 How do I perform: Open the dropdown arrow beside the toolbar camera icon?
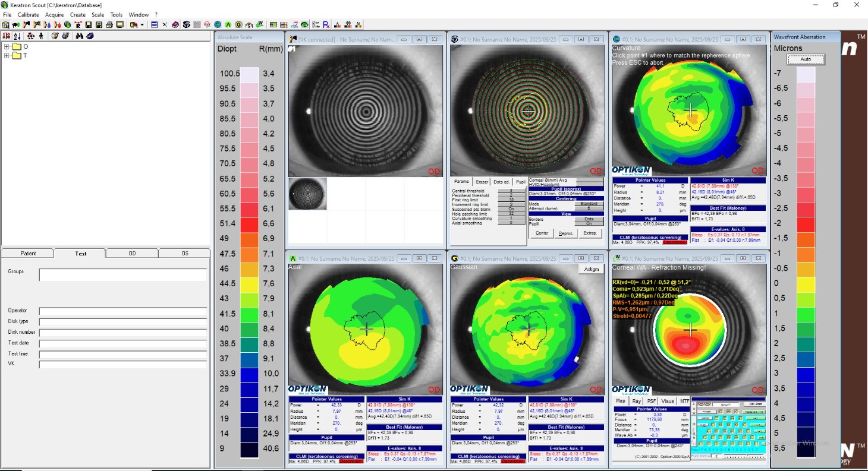pyautogui.click(x=142, y=25)
